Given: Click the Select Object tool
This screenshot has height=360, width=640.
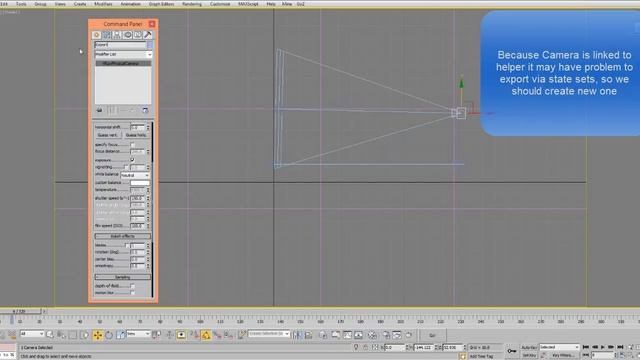Looking at the screenshot, I should point(50,335).
